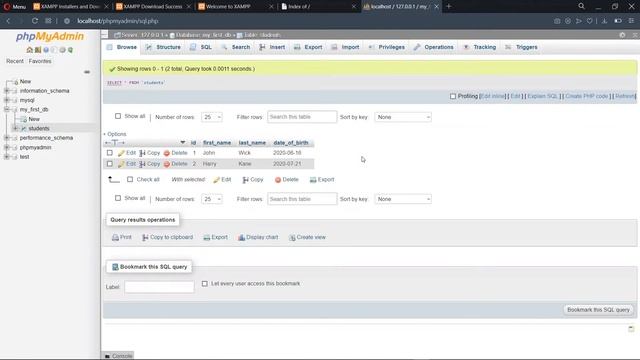Toggle the upper Show all checkbox
The image size is (640, 360).
point(118,116)
